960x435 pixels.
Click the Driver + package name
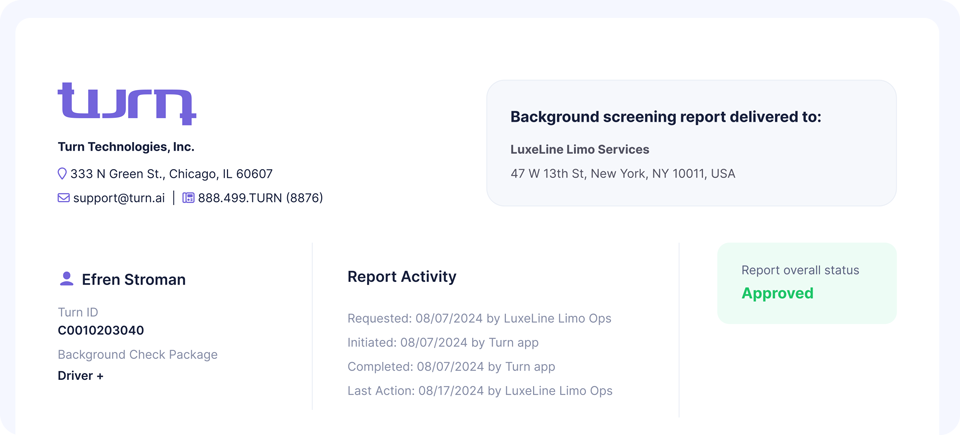tap(81, 376)
